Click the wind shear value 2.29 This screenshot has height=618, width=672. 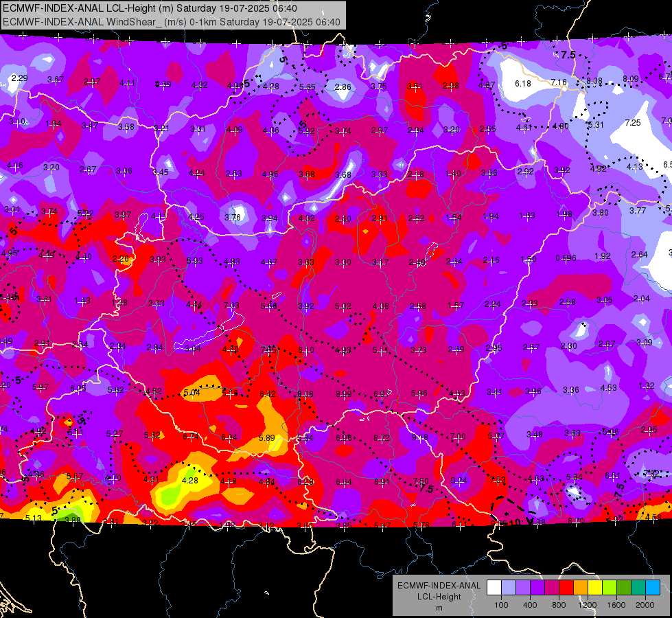tap(20, 78)
